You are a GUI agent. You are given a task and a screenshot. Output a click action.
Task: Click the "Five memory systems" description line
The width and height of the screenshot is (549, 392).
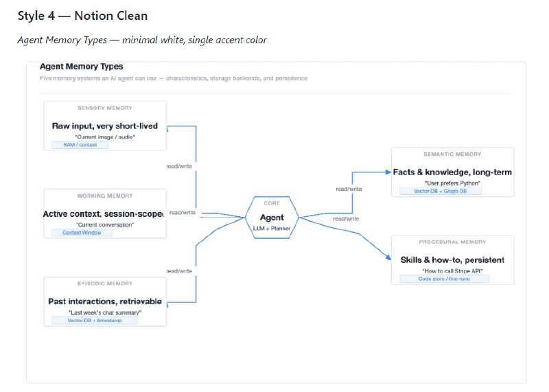click(x=174, y=78)
